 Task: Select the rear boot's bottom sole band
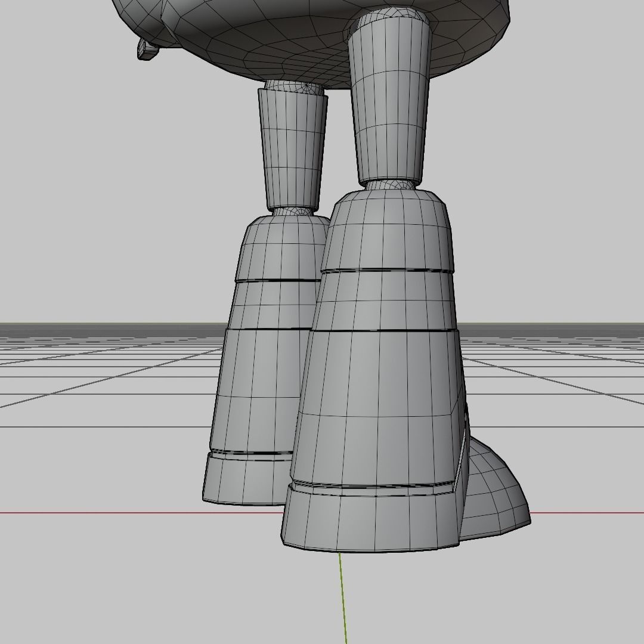click(x=244, y=478)
